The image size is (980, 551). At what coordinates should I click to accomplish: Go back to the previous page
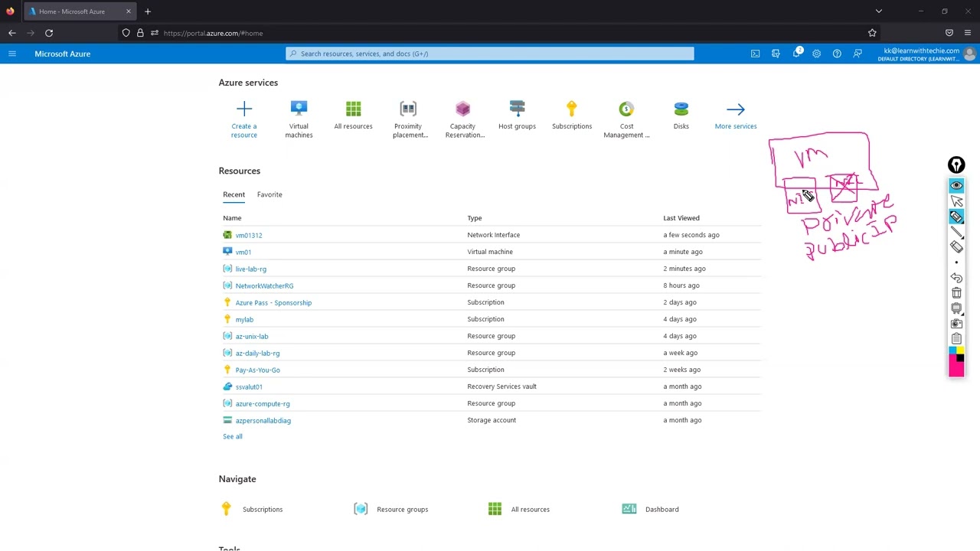(x=12, y=33)
